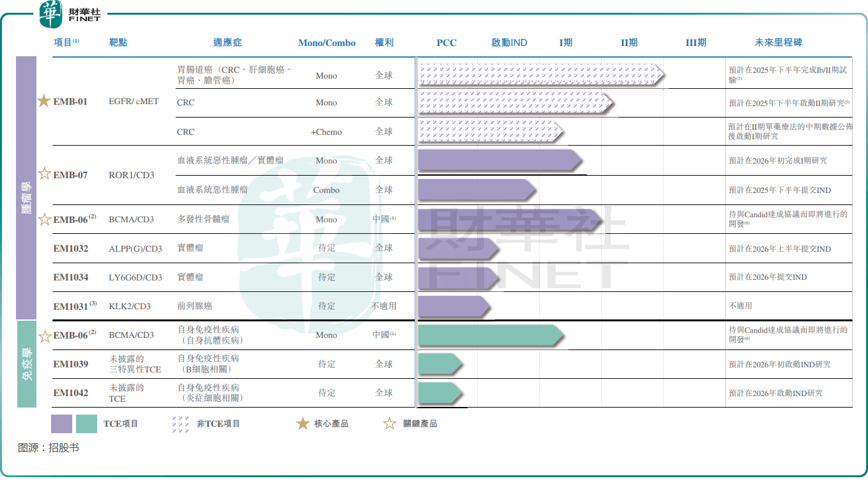Click the 核心產品 legend label
The width and height of the screenshot is (868, 490).
331,424
